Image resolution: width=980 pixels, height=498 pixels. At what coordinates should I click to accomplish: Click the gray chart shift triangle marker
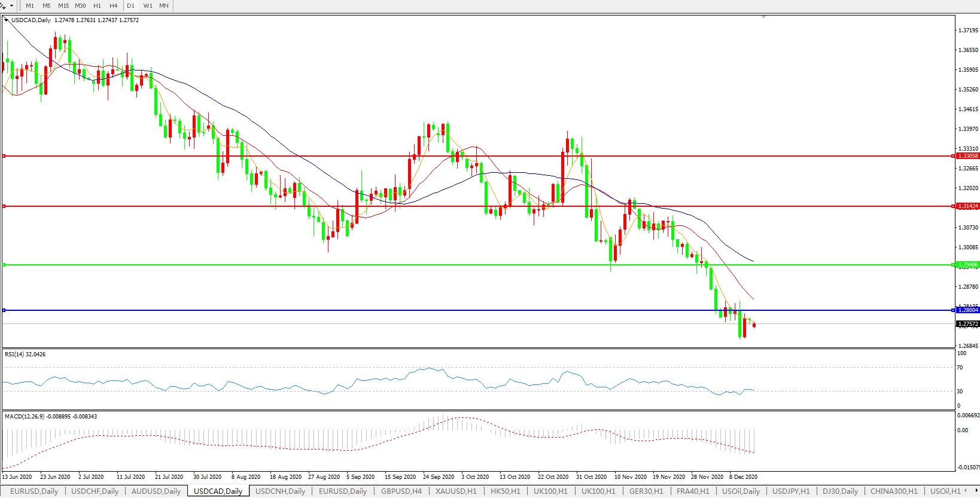pos(763,17)
